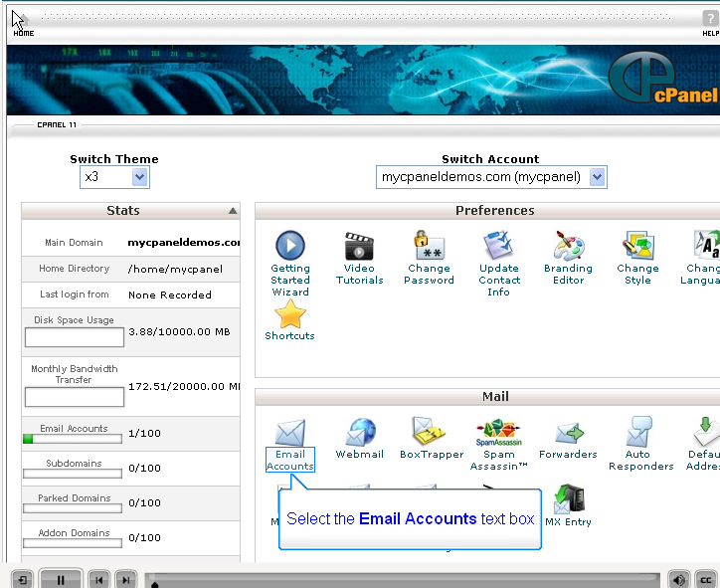Launch the Branding Editor palette icon

pos(569,246)
